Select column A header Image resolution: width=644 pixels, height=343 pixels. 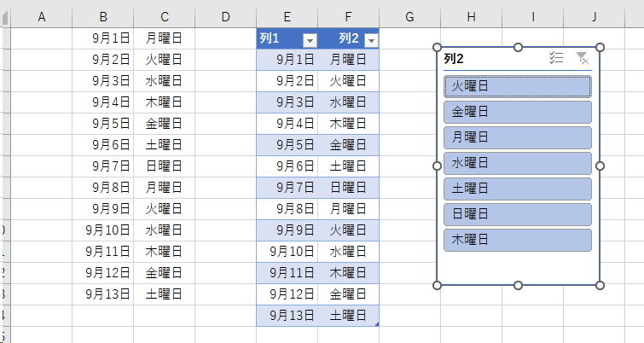tap(41, 16)
